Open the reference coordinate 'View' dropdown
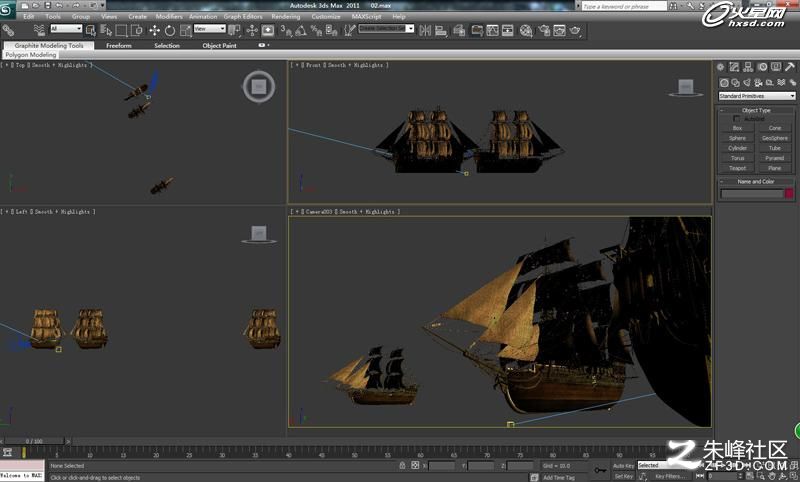Screen dimensions: 800x482 pos(209,29)
